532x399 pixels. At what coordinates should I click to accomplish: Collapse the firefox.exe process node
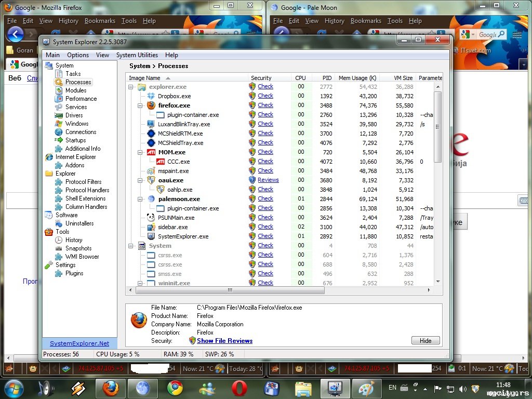pyautogui.click(x=140, y=106)
